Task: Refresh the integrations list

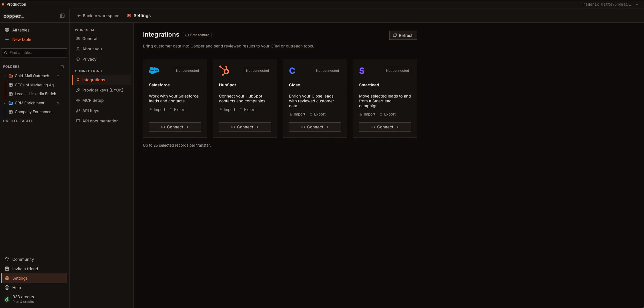Action: tap(403, 35)
